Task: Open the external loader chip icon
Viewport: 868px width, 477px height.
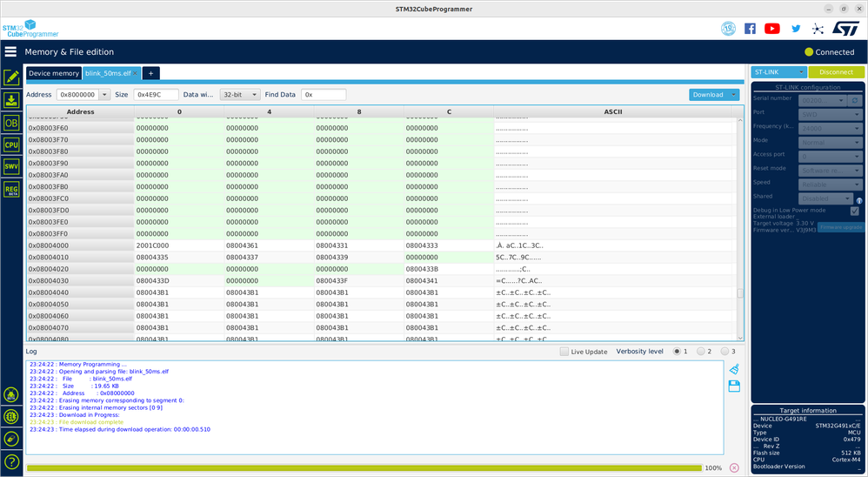Action: pyautogui.click(x=11, y=417)
